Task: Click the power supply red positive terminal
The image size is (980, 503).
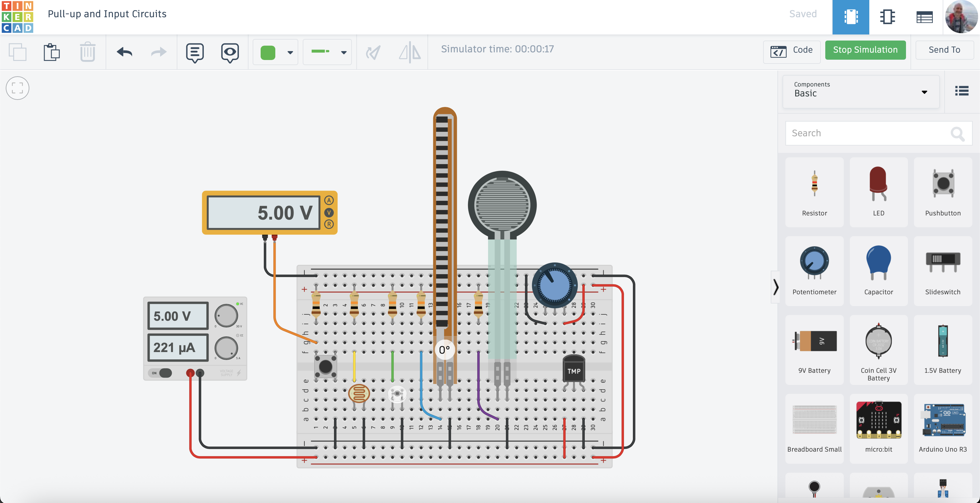Action: 190,373
